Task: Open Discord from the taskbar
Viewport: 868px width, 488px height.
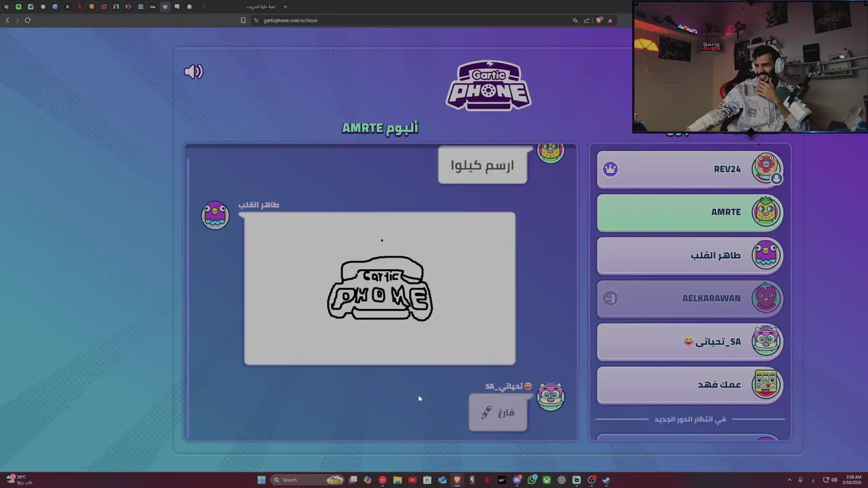Action: pyautogui.click(x=517, y=480)
